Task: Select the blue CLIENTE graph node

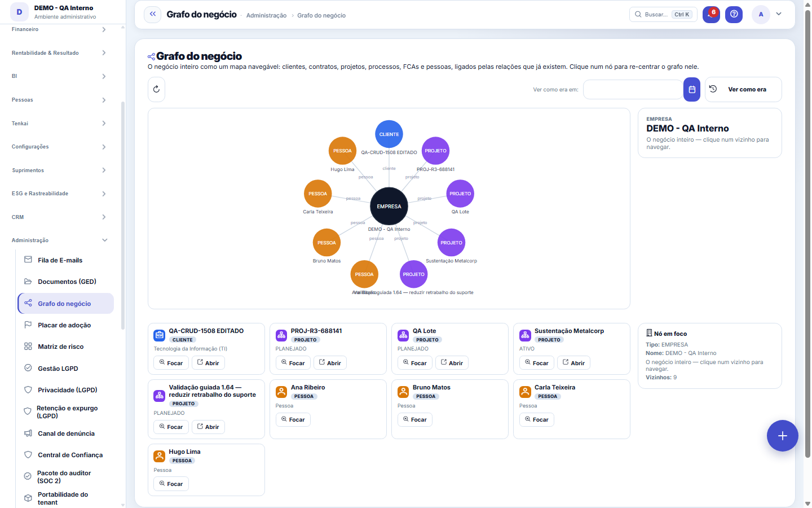Action: tap(389, 134)
